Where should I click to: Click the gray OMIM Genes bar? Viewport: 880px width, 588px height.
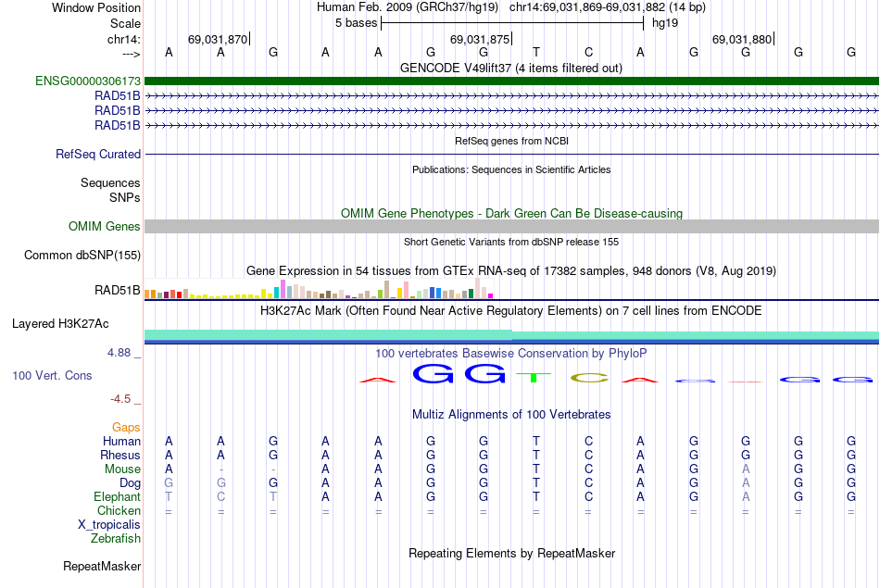pos(511,226)
